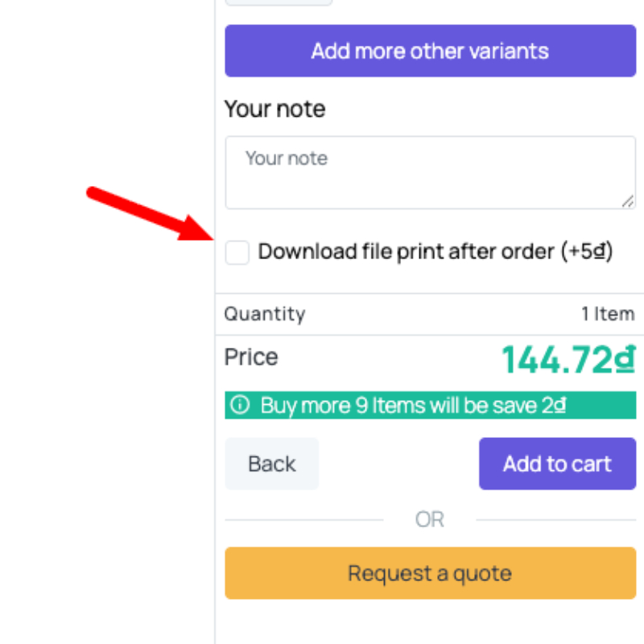
Task: Click the info icon in green banner
Action: point(239,405)
